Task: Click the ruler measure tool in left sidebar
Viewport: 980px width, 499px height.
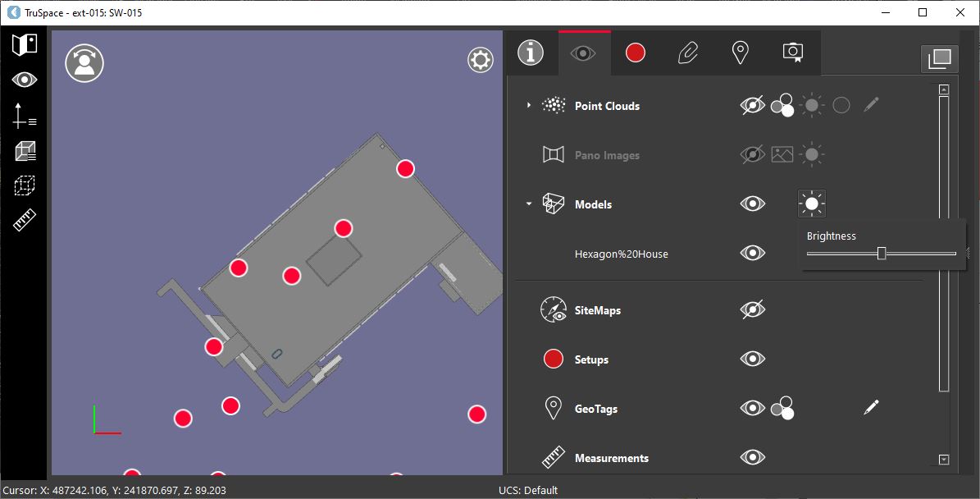Action: coord(25,221)
